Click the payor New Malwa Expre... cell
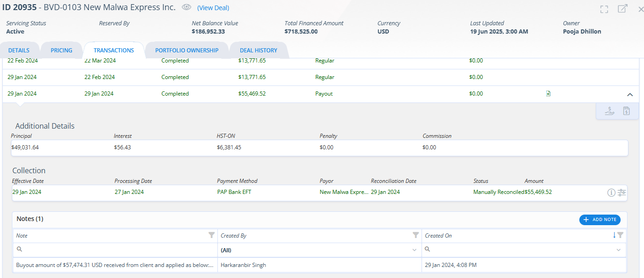Screen dimensions: 644x278 pos(344,192)
